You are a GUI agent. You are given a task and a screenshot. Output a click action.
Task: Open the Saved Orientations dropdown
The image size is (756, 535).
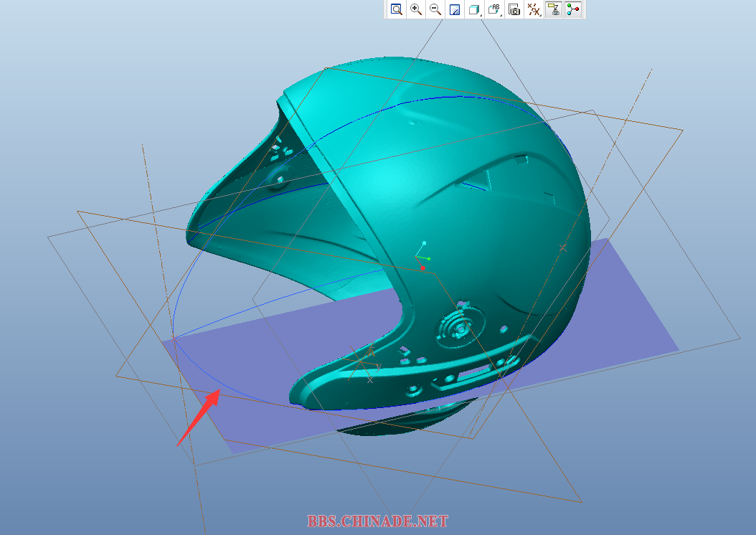coord(494,9)
